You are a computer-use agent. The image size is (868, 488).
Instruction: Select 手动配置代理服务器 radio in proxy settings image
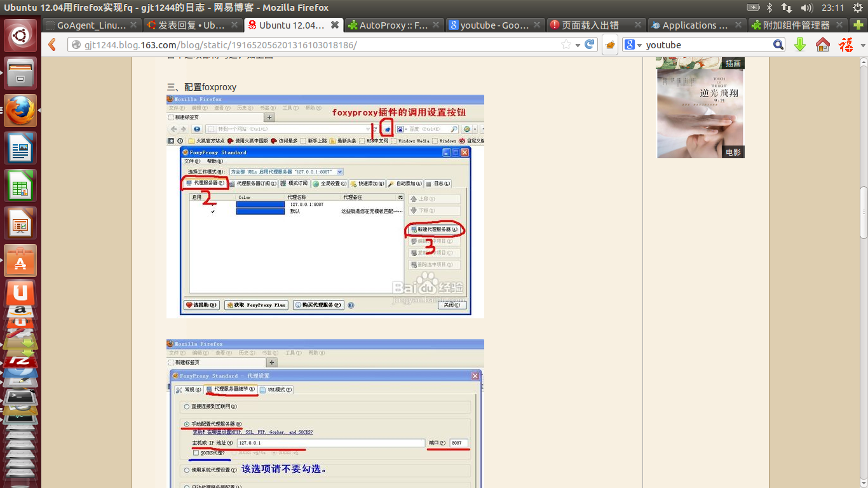pyautogui.click(x=186, y=424)
